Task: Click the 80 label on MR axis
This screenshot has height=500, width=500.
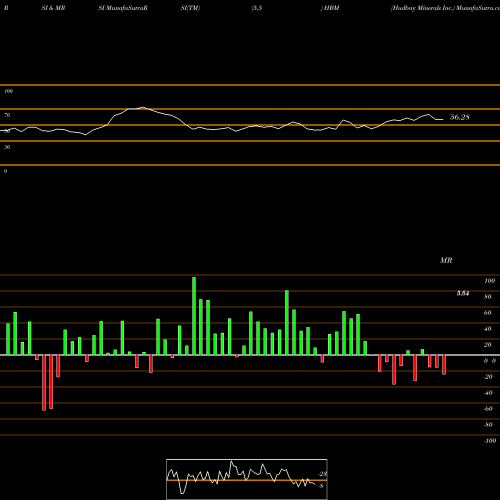Action: coord(488,297)
